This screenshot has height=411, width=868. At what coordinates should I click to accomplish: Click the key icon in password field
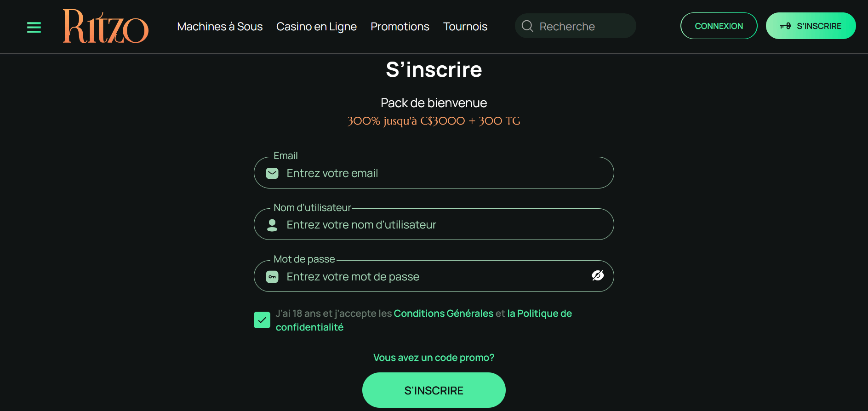(x=272, y=277)
